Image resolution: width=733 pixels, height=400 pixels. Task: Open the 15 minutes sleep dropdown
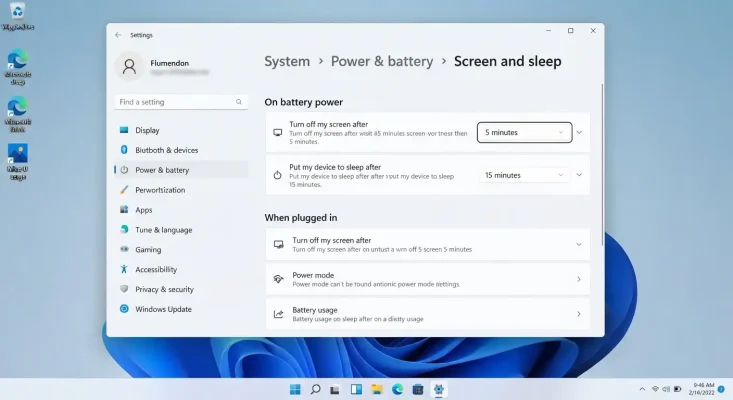tap(524, 175)
